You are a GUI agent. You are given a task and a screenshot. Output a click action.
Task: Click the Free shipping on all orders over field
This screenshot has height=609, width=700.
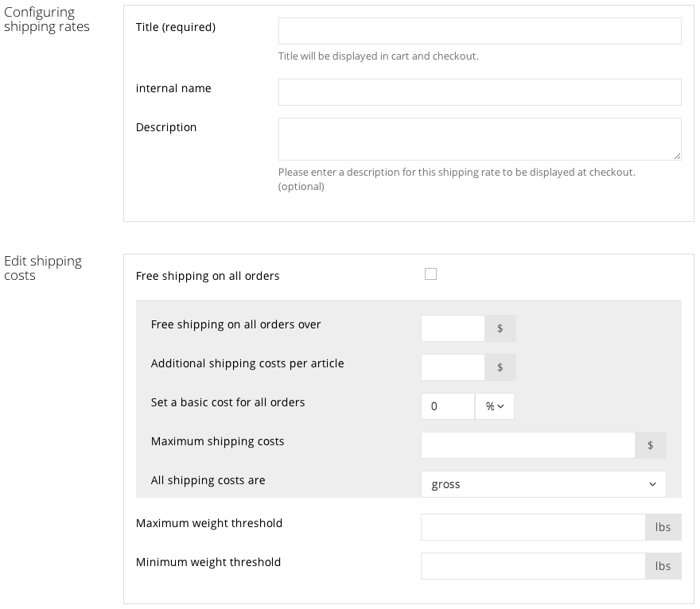pos(453,328)
